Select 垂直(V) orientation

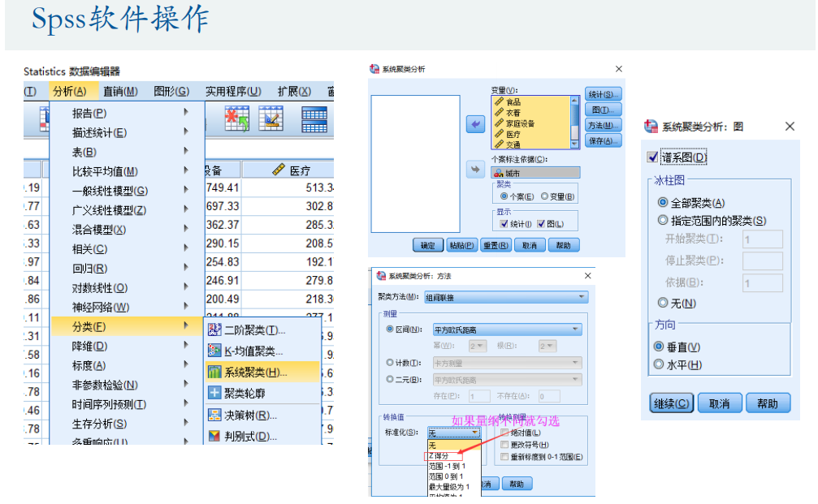click(659, 346)
